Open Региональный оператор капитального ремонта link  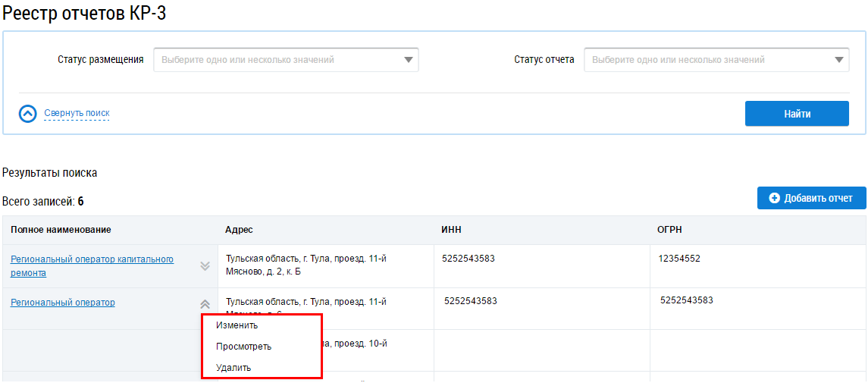click(x=92, y=266)
